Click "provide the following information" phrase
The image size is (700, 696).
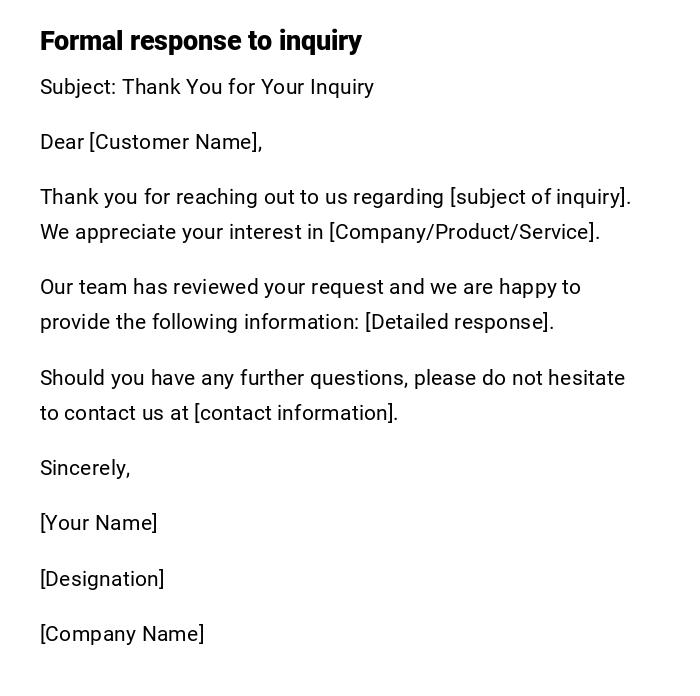point(200,322)
